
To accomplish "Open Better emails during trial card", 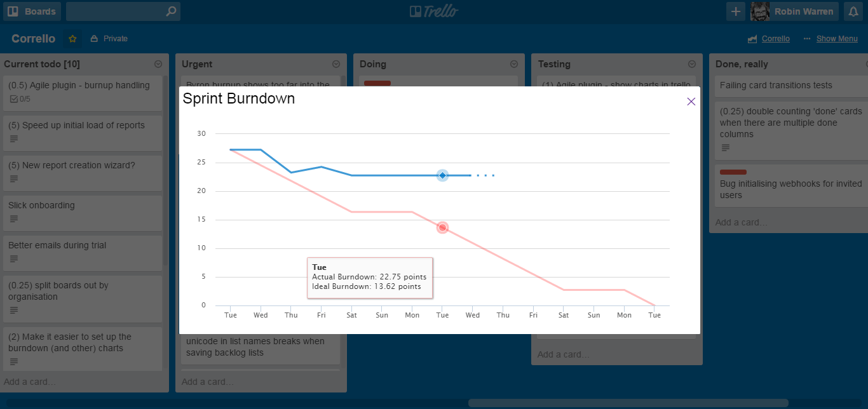I will click(x=83, y=253).
